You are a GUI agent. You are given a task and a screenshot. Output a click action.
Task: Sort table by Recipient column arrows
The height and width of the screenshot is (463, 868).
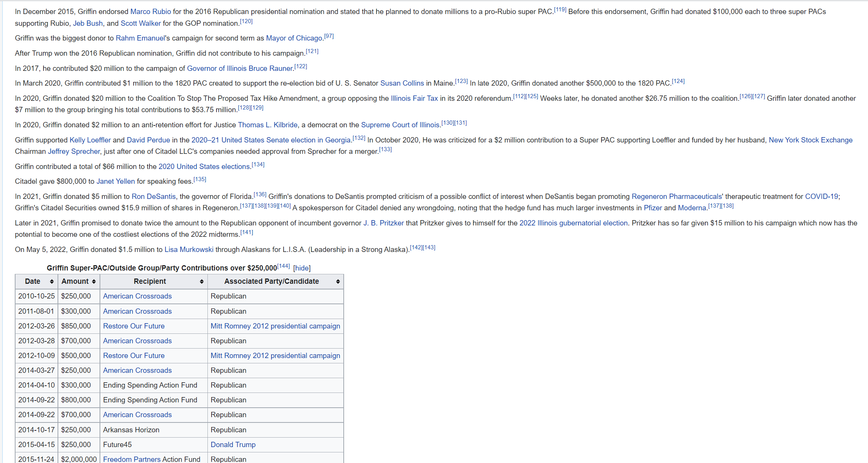[202, 282]
